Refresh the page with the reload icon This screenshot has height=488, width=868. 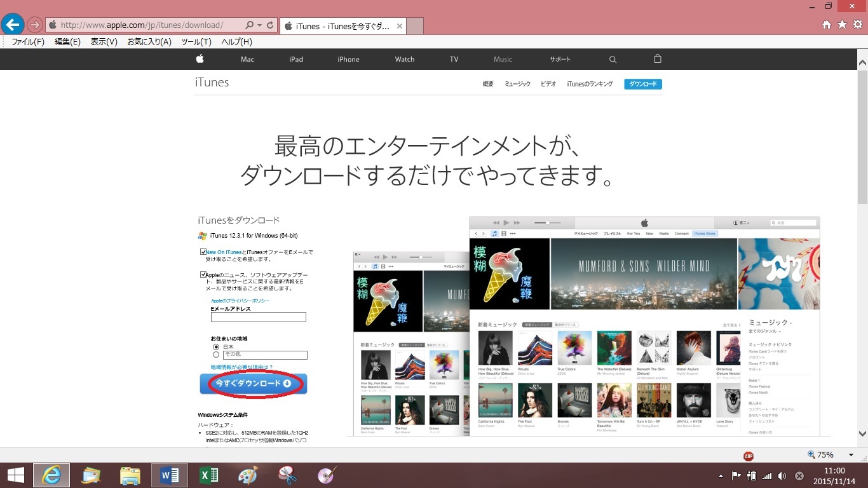click(270, 25)
